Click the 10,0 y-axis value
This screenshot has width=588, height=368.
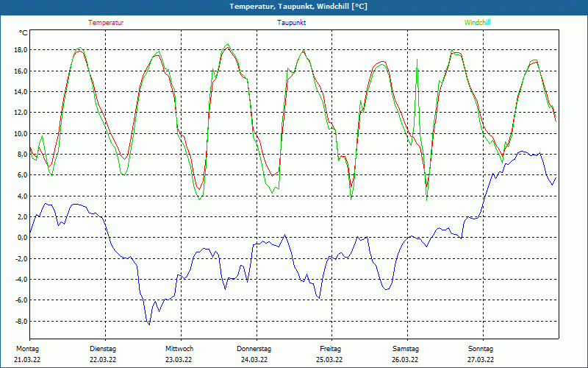click(x=20, y=133)
